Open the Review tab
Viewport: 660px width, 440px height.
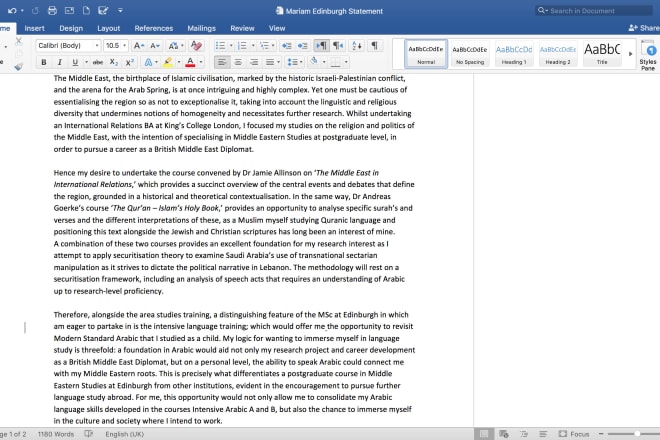click(242, 28)
